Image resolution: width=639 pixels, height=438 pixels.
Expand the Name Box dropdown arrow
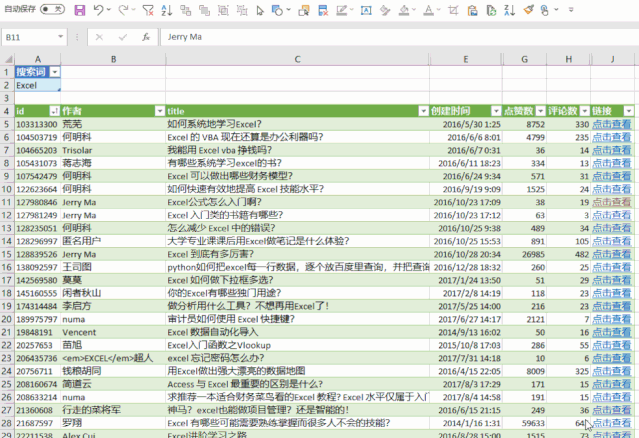60,37
